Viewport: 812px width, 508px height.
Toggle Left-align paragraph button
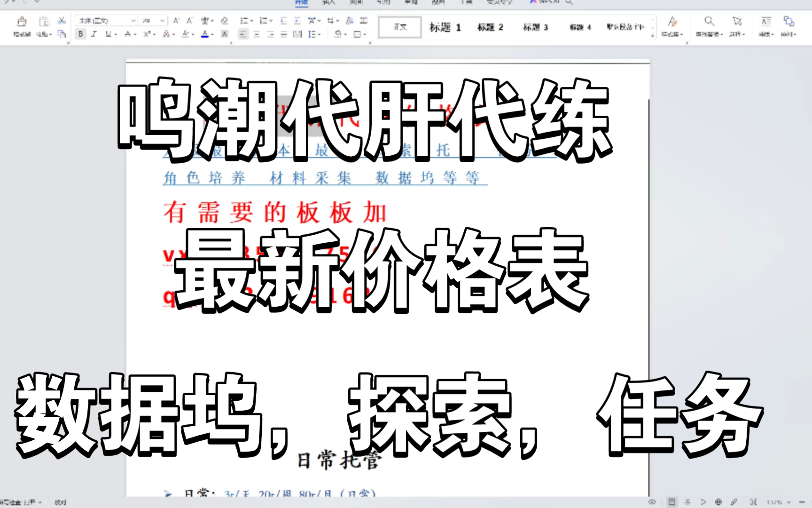point(243,34)
